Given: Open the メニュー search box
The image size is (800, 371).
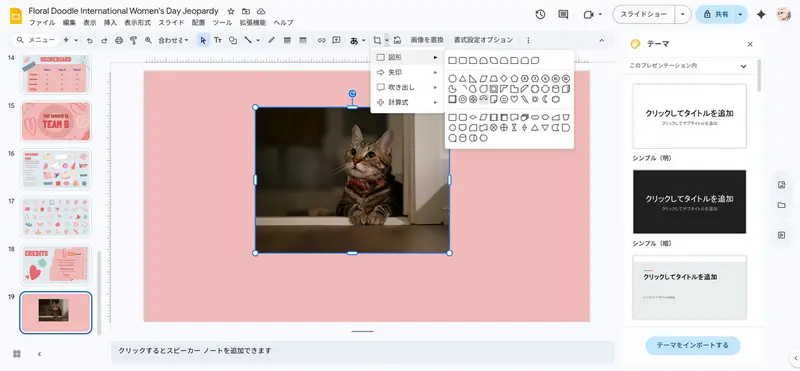Looking at the screenshot, I should (x=36, y=40).
